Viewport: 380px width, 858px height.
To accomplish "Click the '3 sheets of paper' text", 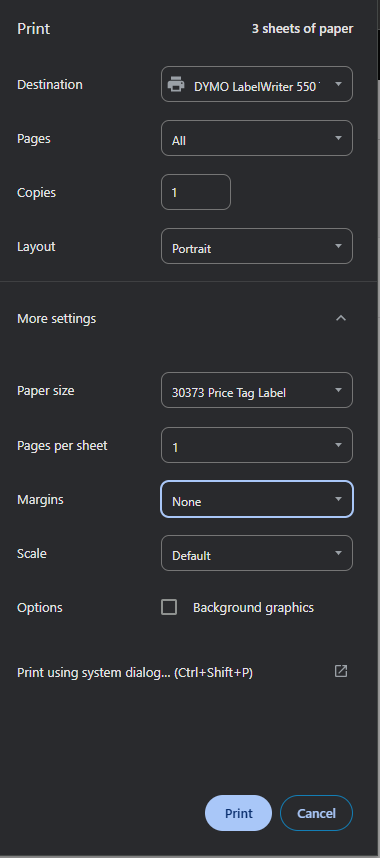I will coord(302,29).
